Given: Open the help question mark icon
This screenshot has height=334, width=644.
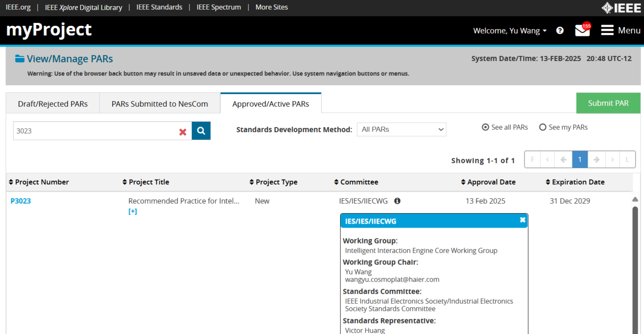Looking at the screenshot, I should pos(560,31).
